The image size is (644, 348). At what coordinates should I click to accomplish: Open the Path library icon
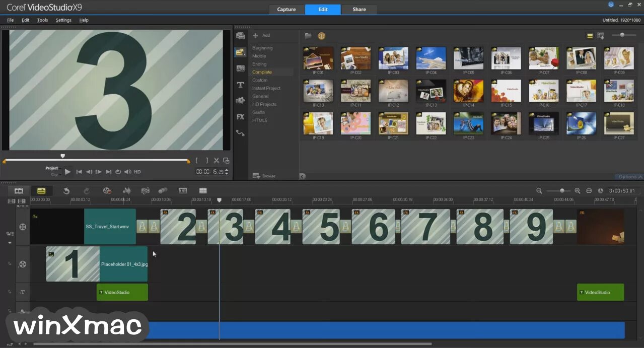(240, 133)
